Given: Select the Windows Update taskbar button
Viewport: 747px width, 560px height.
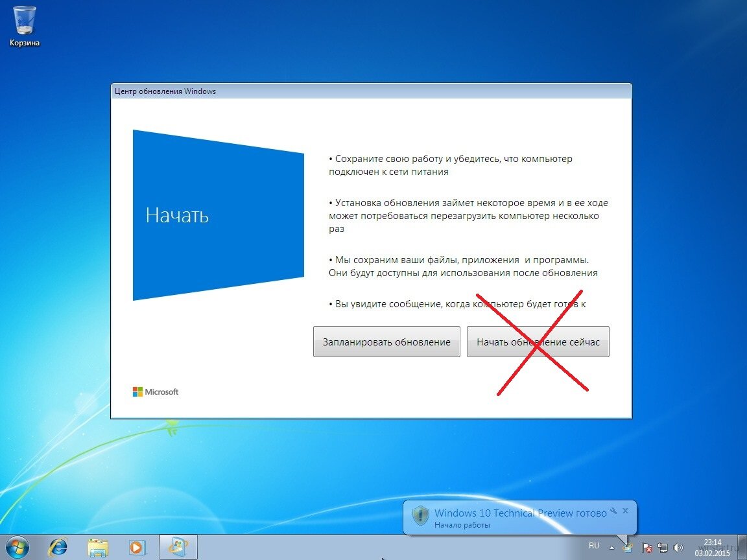Looking at the screenshot, I should (x=178, y=547).
